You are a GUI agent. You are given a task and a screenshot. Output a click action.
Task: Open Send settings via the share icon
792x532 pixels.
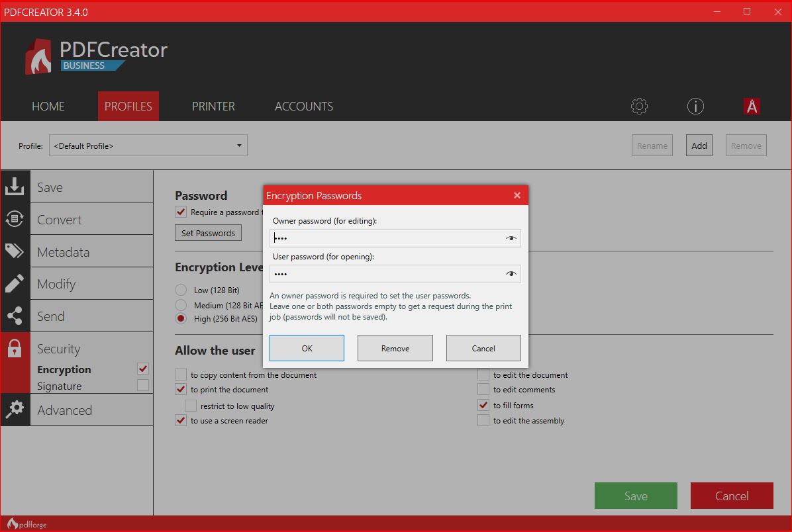15,315
